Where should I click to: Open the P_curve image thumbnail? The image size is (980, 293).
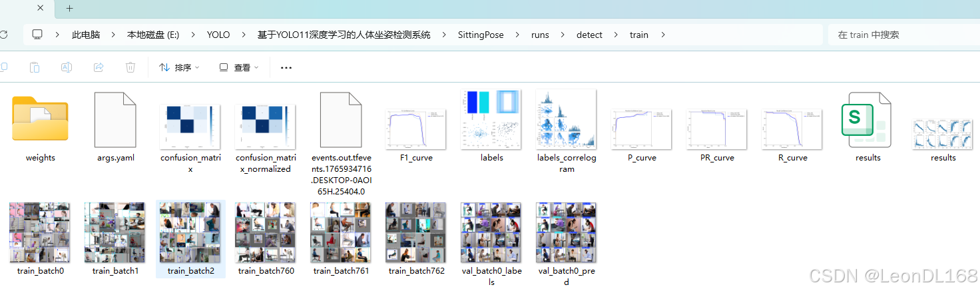pos(642,129)
